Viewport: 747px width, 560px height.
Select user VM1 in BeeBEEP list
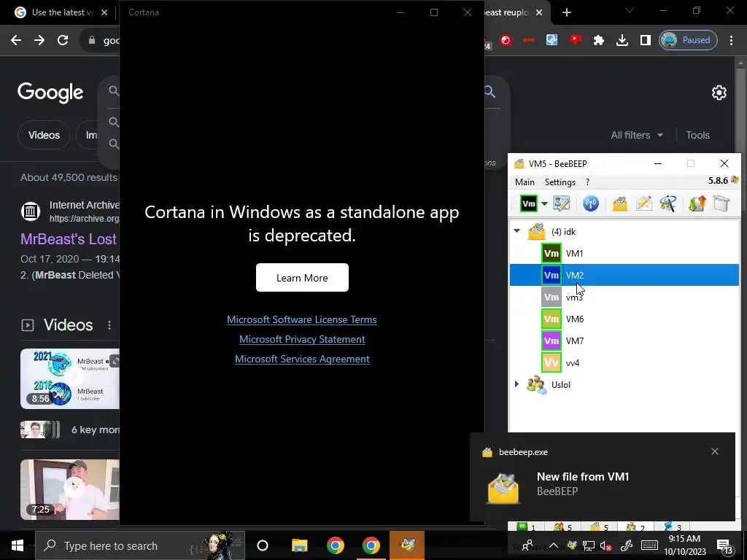point(624,253)
